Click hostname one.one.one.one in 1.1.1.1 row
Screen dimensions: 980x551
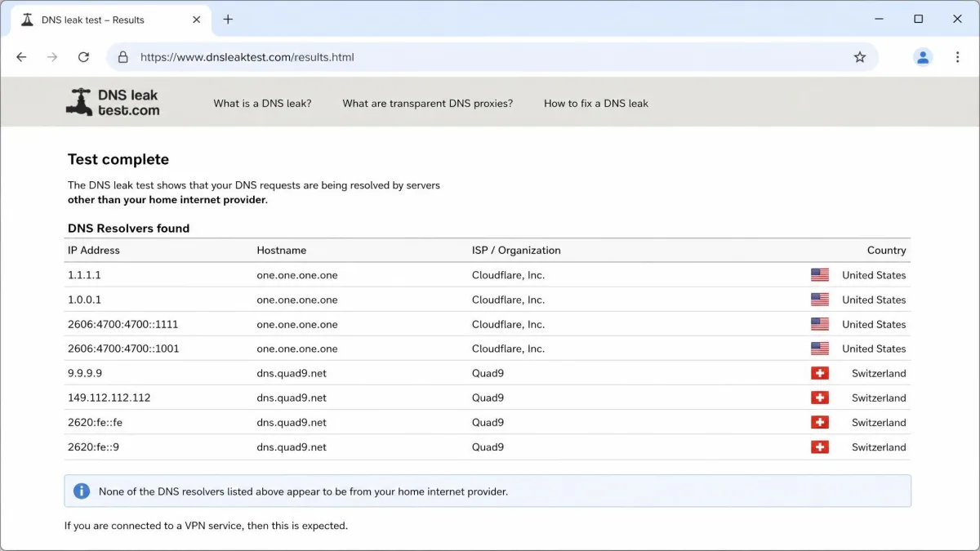click(x=297, y=275)
